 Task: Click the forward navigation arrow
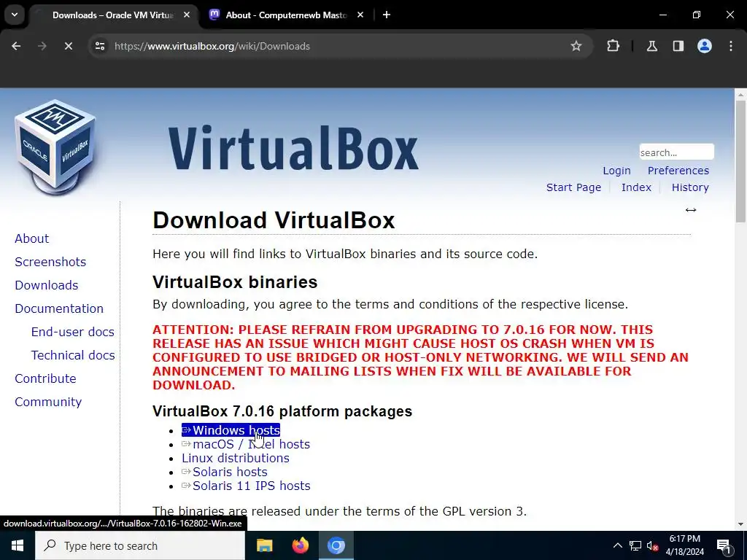coord(42,46)
